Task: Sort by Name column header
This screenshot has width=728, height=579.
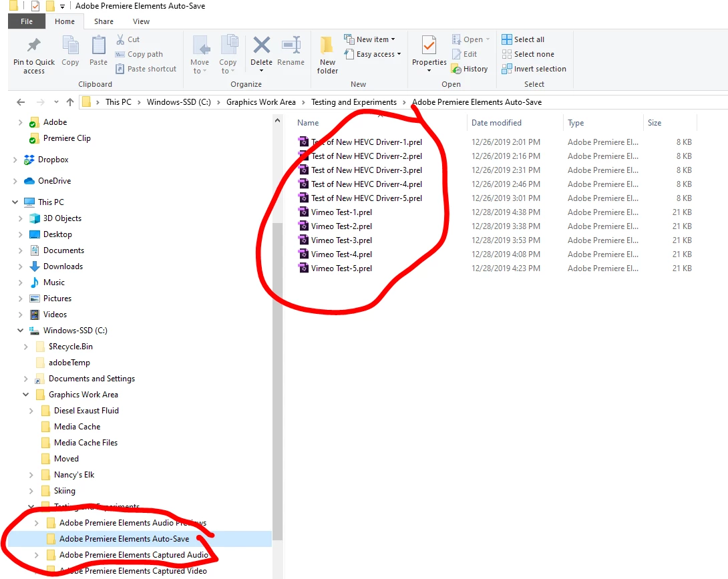Action: tap(308, 123)
